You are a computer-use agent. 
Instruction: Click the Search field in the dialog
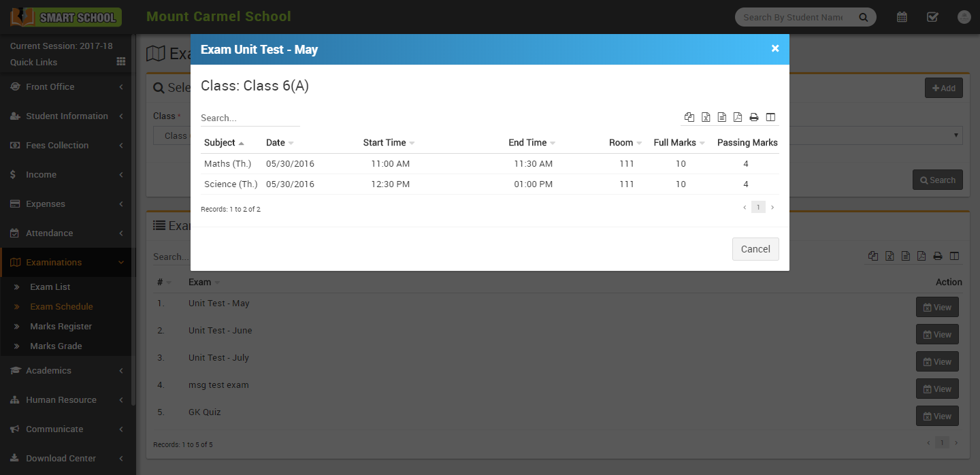point(250,118)
